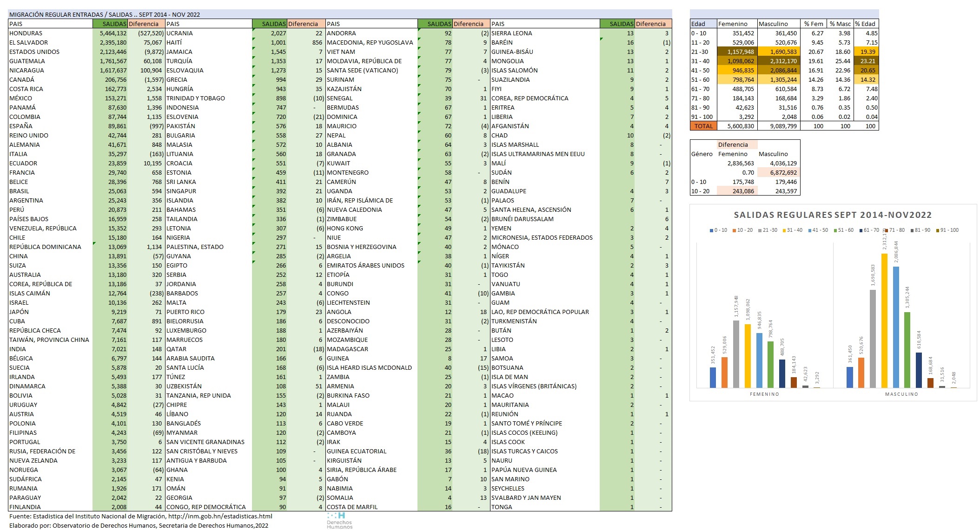
Task: Click the '0 - 10' legend marker in chart
Action: pos(711,230)
